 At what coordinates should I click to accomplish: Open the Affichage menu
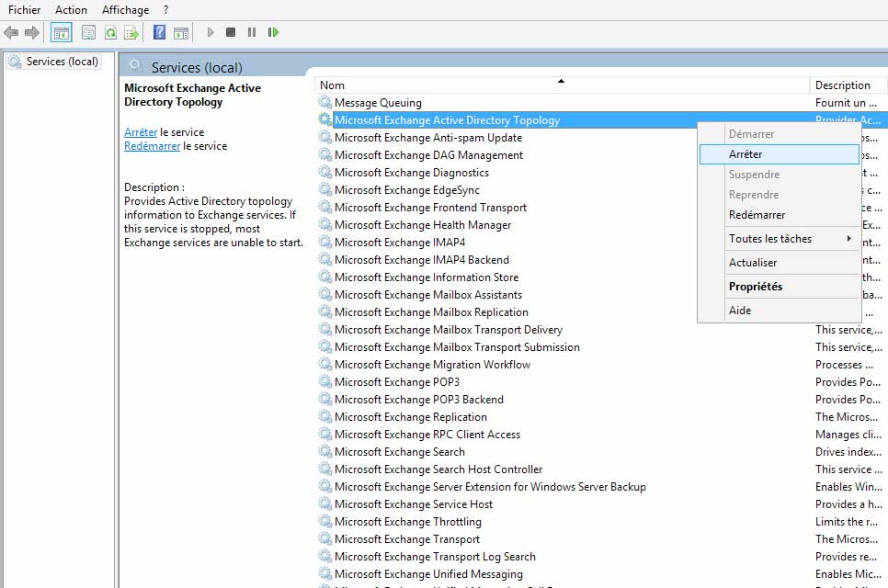pyautogui.click(x=125, y=10)
